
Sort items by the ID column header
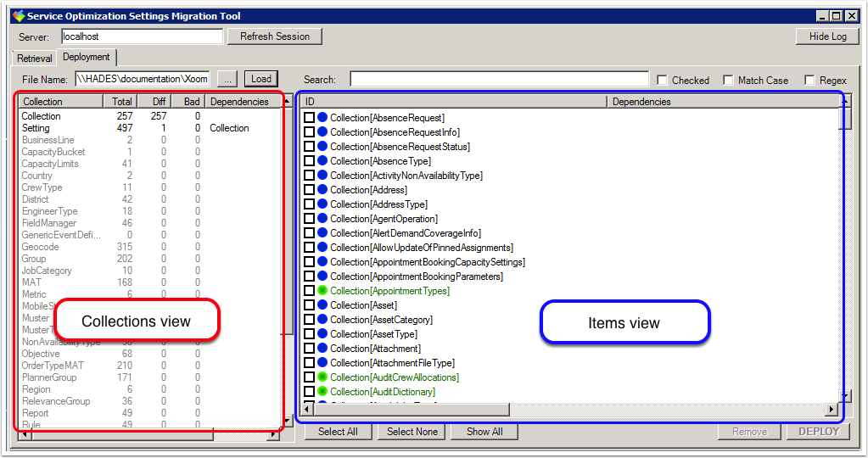point(454,102)
